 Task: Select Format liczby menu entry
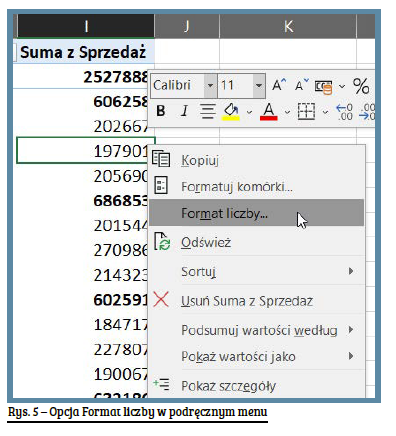pos(257,213)
